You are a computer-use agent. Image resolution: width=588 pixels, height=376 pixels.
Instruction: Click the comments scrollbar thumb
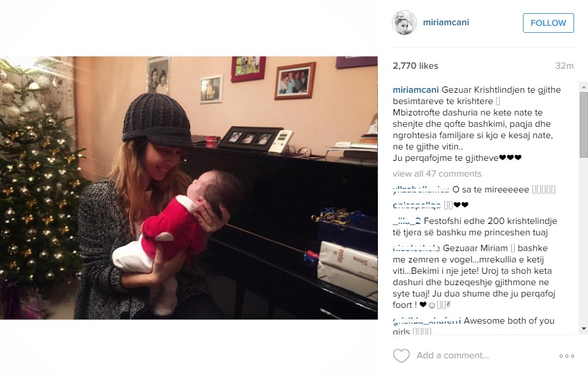point(584,124)
